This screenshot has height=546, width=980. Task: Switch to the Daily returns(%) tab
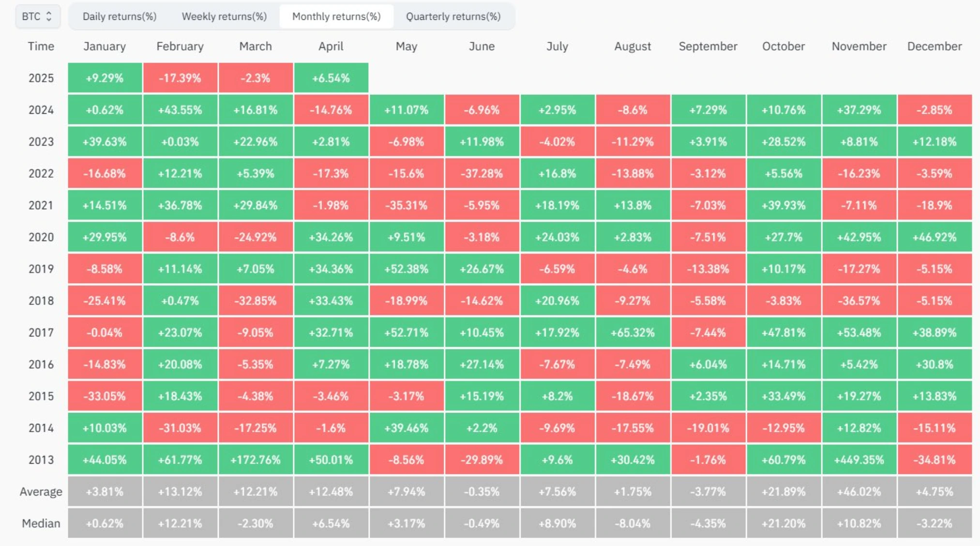tap(119, 16)
